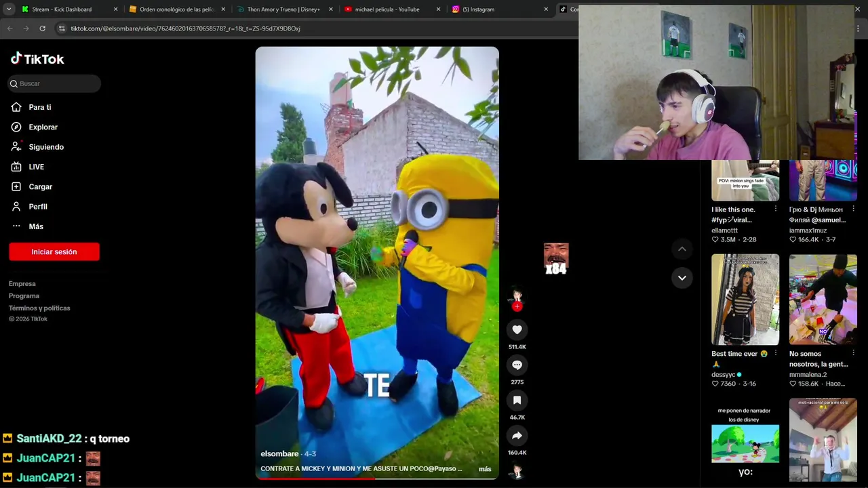Seek using the video progress bar
The width and height of the screenshot is (868, 488).
(x=377, y=478)
